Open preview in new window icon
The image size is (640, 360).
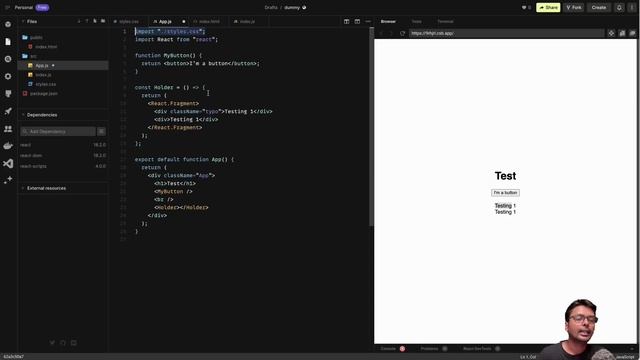tap(632, 33)
